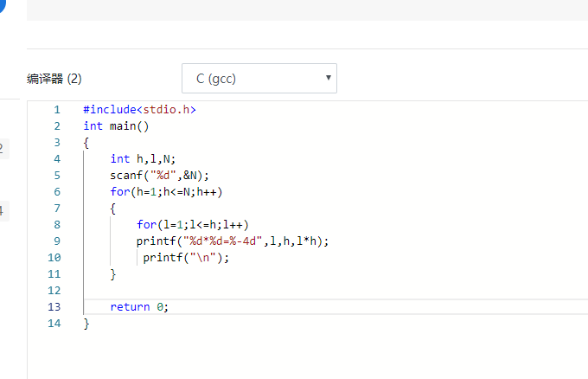The height and width of the screenshot is (379, 588).
Task: Place cursor on int h,l,N; declaration
Action: click(x=143, y=159)
